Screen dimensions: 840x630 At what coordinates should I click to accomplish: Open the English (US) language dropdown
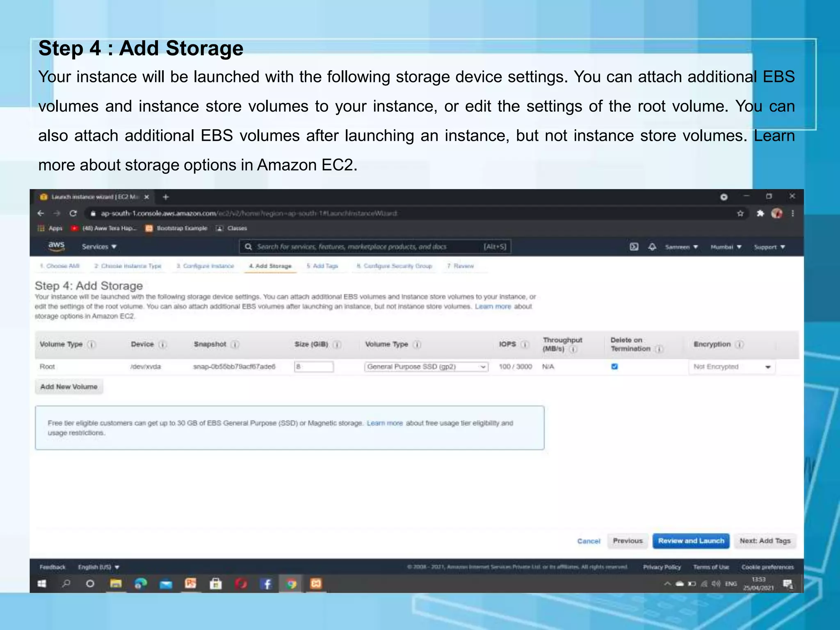98,567
